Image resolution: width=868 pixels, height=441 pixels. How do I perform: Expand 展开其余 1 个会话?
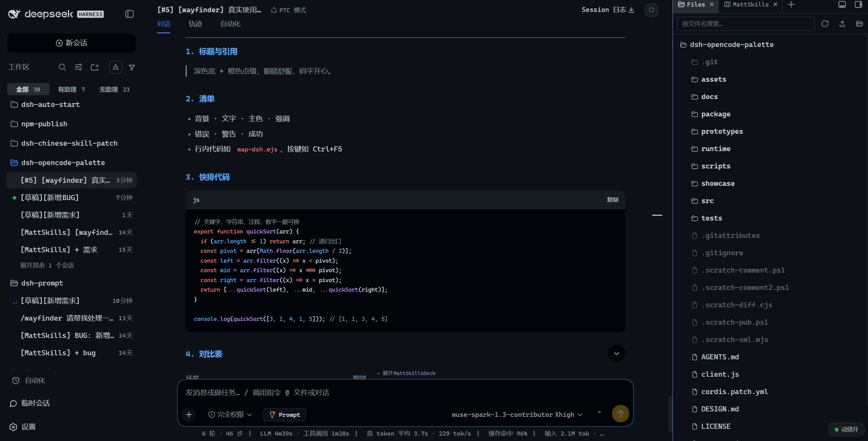tap(47, 265)
